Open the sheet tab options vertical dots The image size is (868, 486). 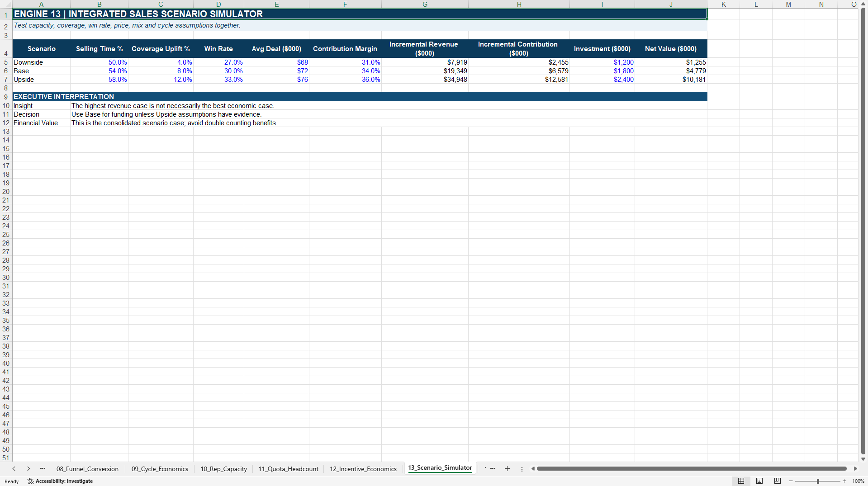[522, 469]
